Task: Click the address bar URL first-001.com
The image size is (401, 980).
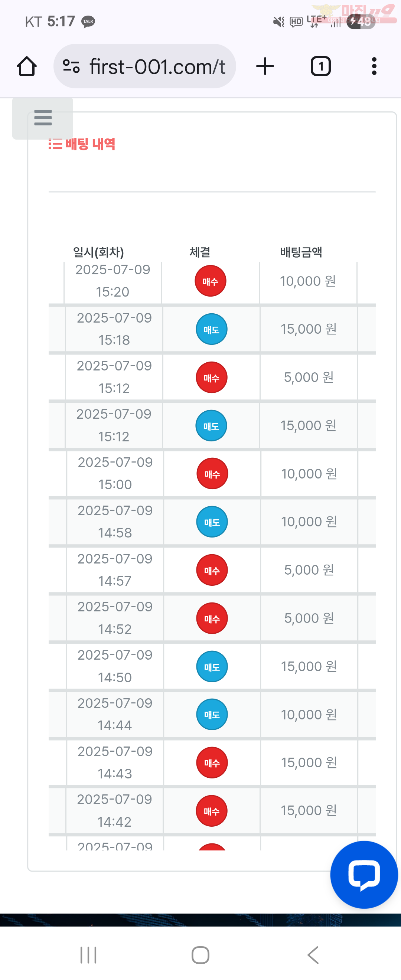Action: click(x=157, y=66)
